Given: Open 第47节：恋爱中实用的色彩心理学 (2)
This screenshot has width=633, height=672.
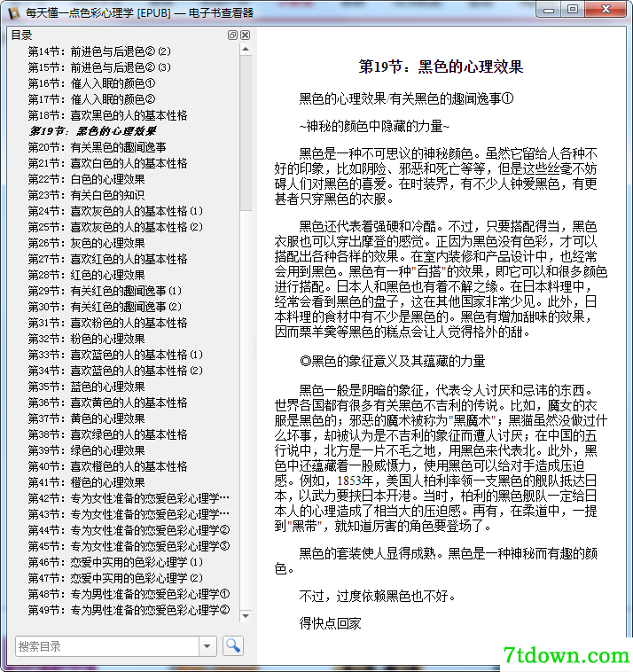Looking at the screenshot, I should point(115,578).
